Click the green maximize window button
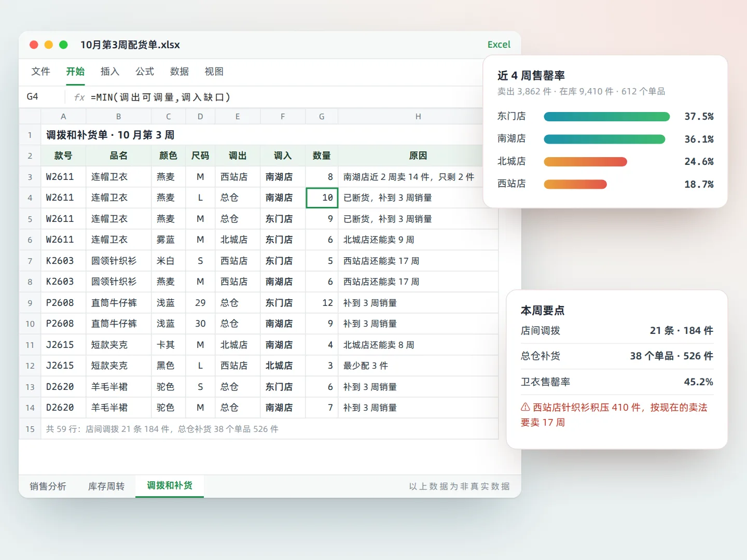Screen dimensions: 747x560 pos(63,45)
